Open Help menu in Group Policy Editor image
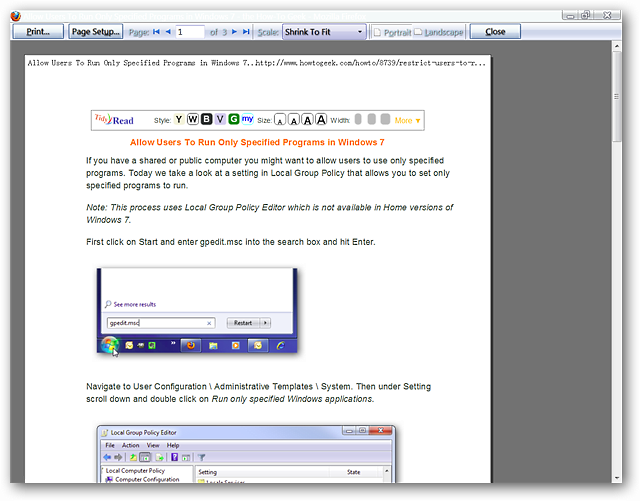 point(173,445)
